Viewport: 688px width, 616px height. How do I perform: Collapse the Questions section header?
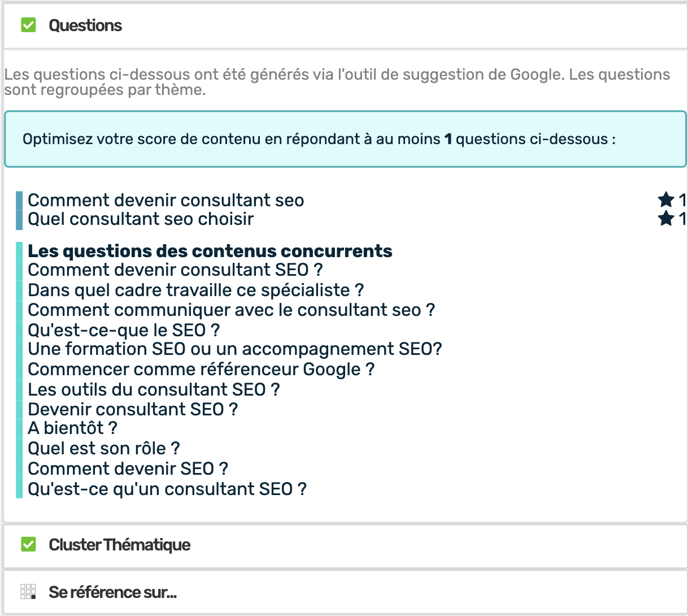[345, 26]
